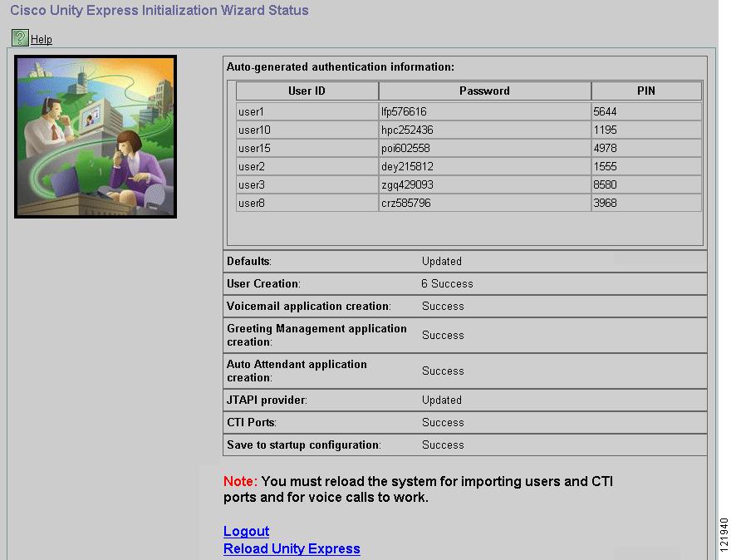Click PIN value 3968
This screenshot has width=731, height=560.
(x=646, y=203)
